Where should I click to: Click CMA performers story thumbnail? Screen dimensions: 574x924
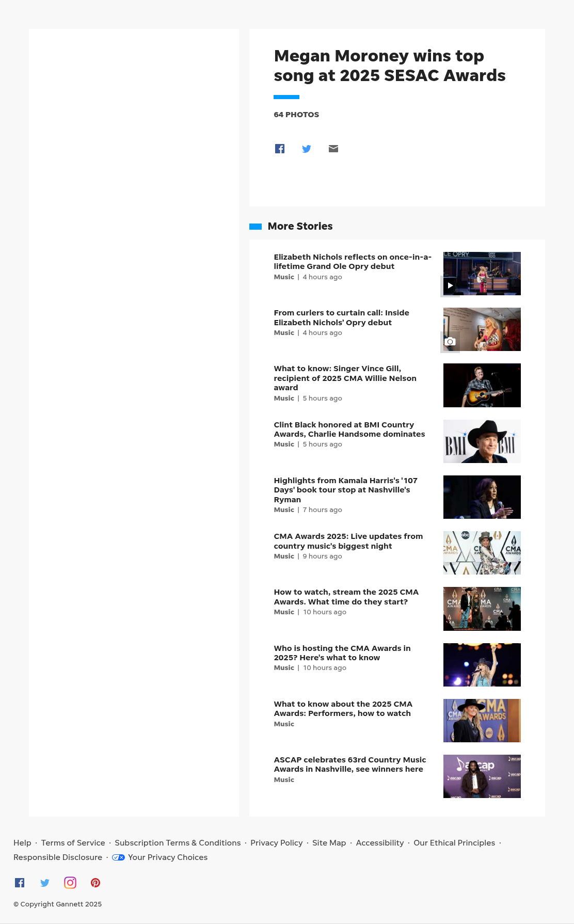482,721
